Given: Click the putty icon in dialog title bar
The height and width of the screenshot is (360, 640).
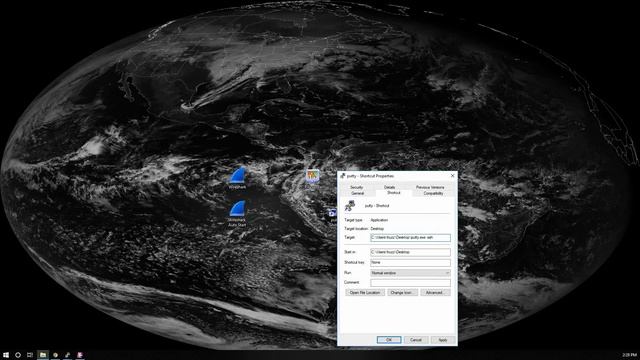Looking at the screenshot, I should click(x=343, y=176).
